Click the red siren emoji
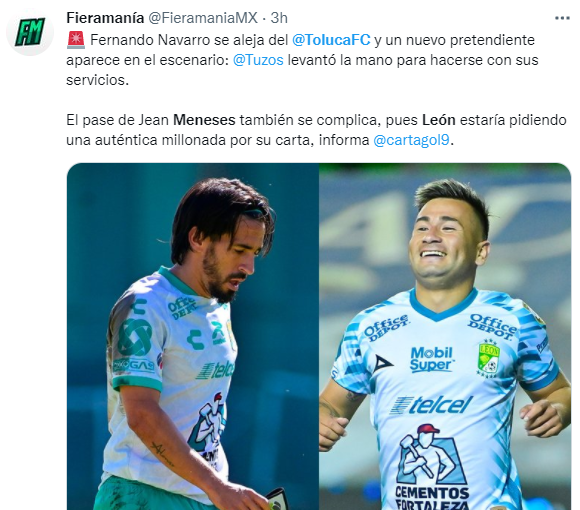 [x=76, y=40]
